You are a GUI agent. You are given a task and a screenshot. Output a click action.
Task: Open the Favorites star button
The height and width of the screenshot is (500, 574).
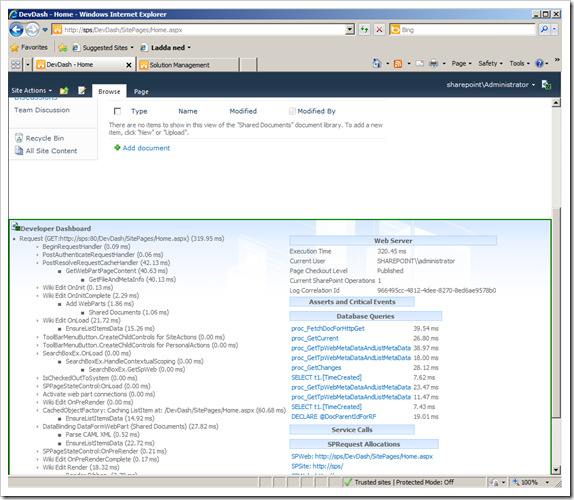[29, 47]
